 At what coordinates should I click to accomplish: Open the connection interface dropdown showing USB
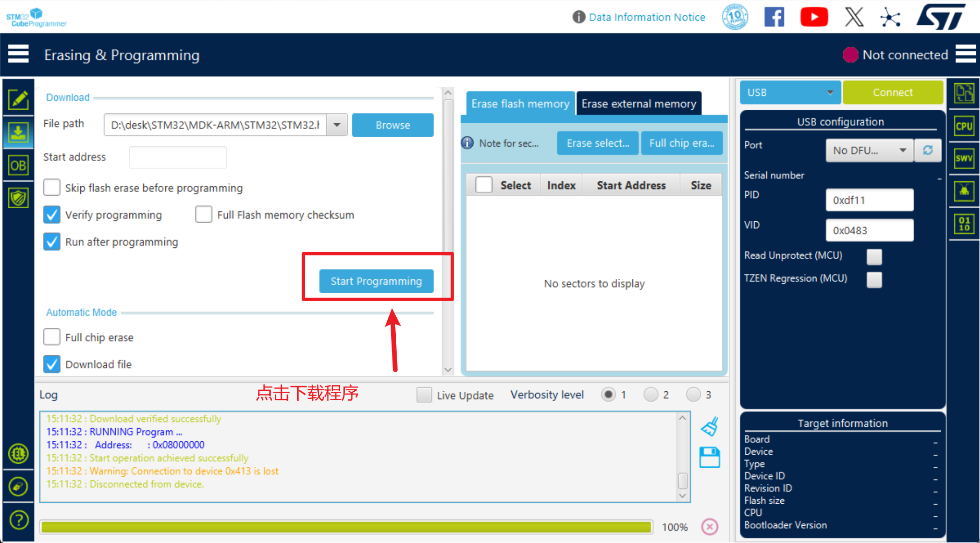tap(790, 92)
